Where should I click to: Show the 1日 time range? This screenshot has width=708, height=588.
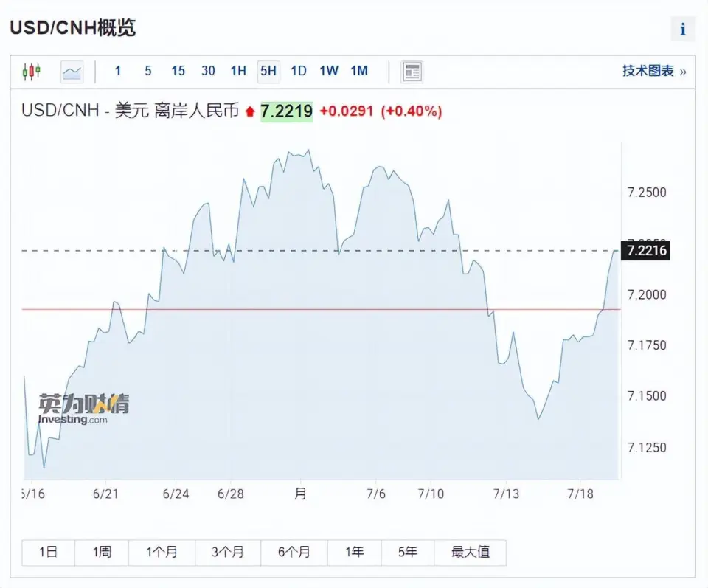coord(49,552)
